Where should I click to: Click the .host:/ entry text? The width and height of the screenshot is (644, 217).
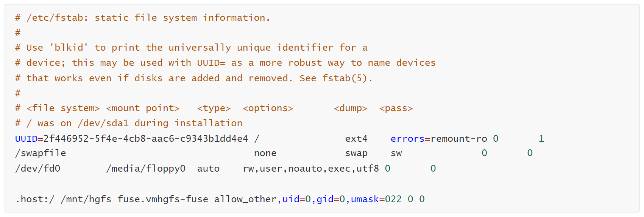click(x=35, y=199)
